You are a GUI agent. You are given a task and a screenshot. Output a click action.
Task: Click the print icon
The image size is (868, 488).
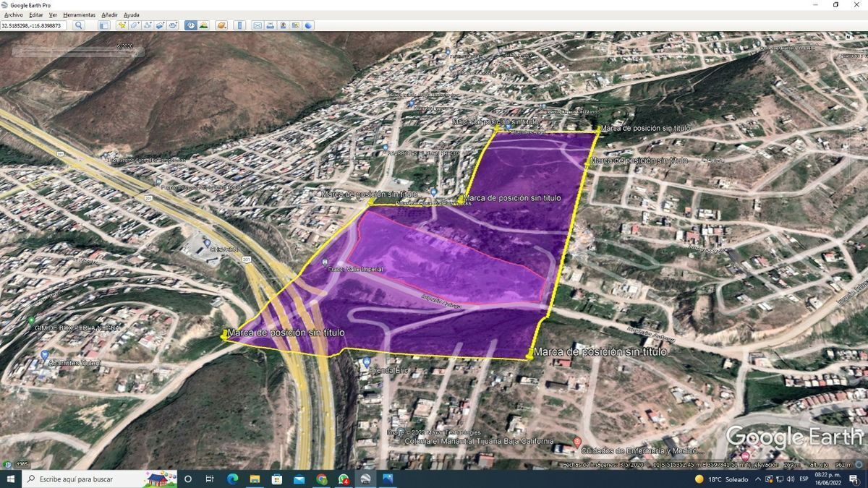(x=270, y=25)
